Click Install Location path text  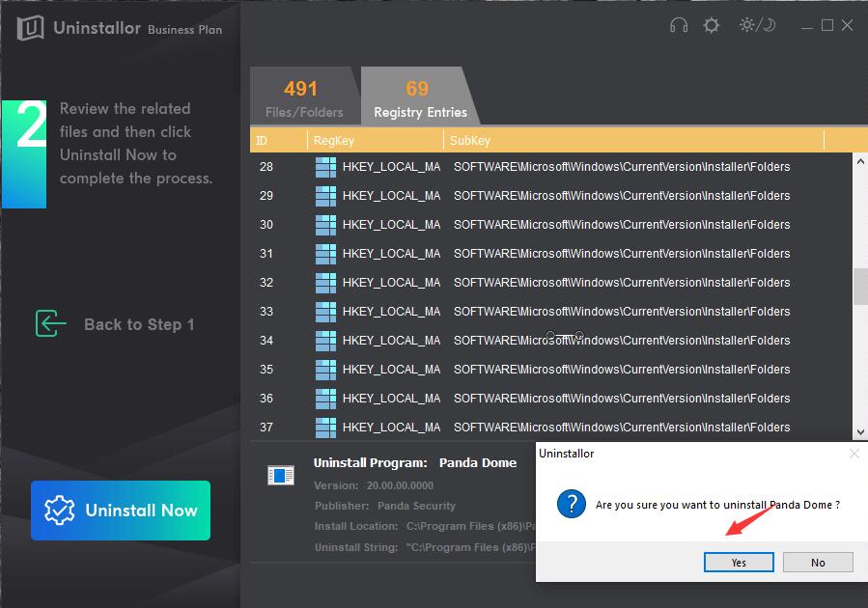(470, 526)
